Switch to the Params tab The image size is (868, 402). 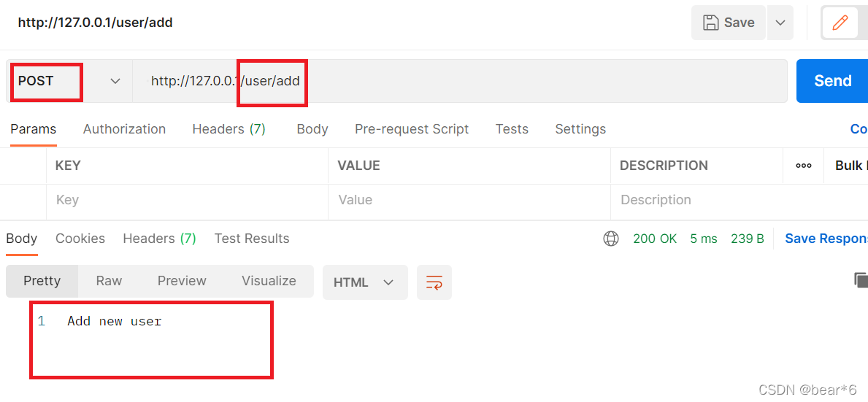33,129
